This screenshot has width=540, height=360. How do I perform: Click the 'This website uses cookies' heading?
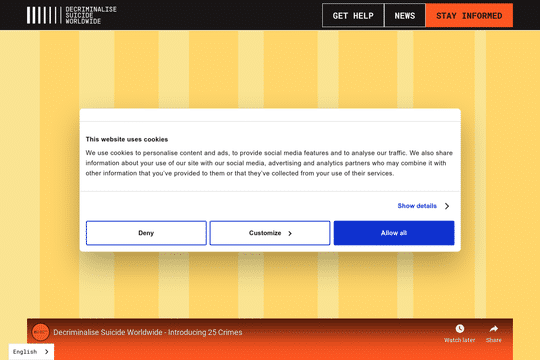(x=127, y=139)
